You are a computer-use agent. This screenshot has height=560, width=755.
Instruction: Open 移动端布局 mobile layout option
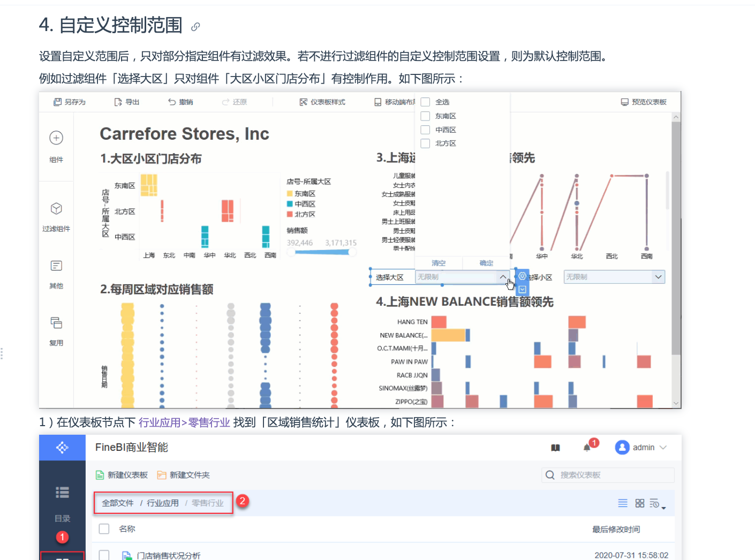tap(395, 102)
